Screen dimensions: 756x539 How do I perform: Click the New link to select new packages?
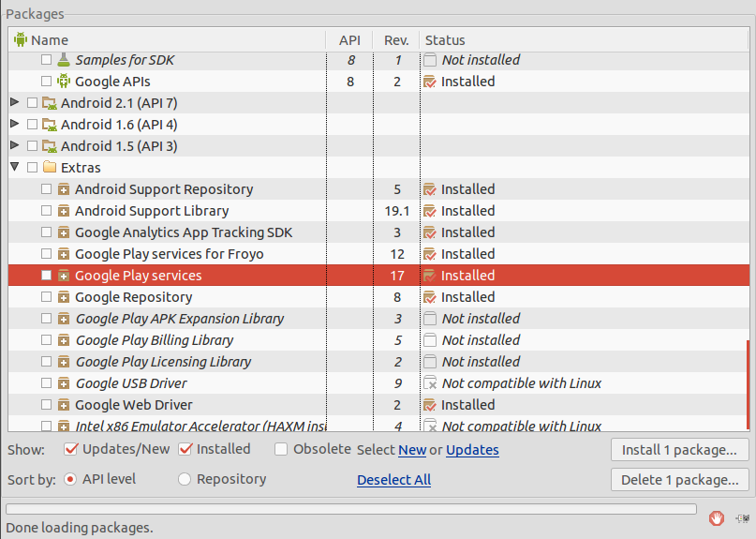pos(412,450)
